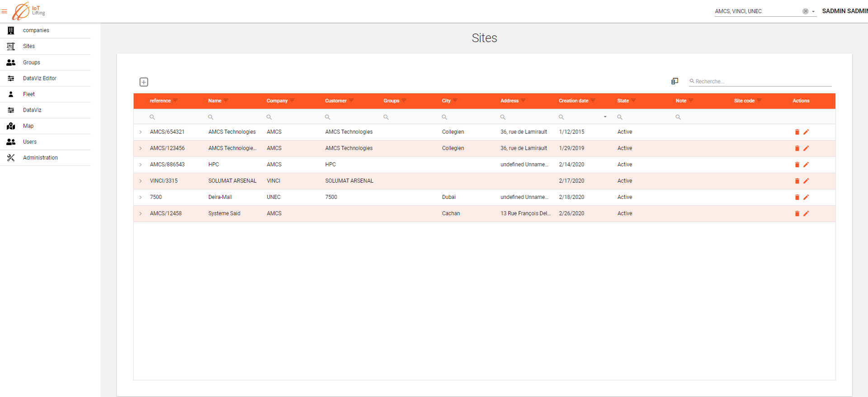Open companies in sidebar
Image resolution: width=868 pixels, height=397 pixels.
click(x=45, y=30)
